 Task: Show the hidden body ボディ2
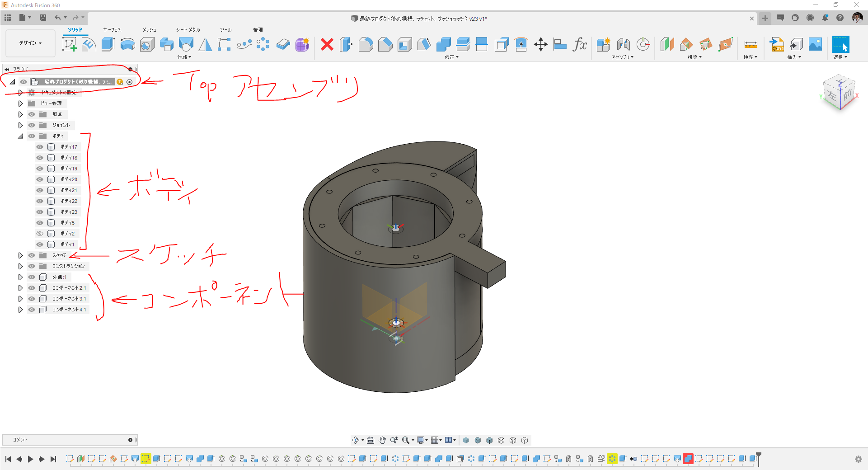(x=39, y=233)
